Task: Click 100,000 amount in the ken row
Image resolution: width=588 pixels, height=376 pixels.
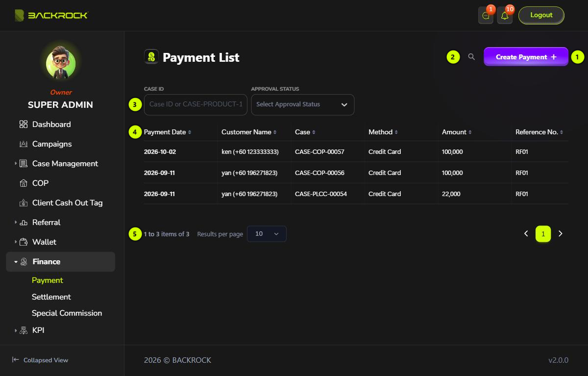Action: point(452,152)
